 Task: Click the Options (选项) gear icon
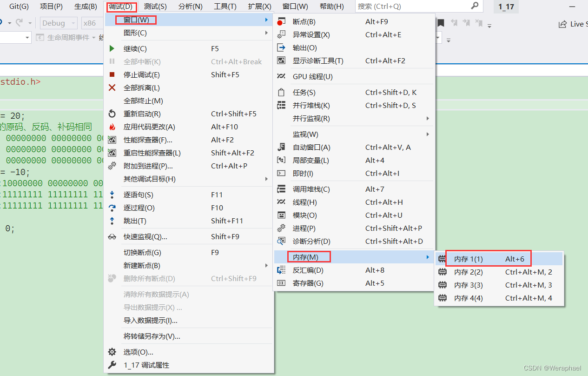click(112, 352)
